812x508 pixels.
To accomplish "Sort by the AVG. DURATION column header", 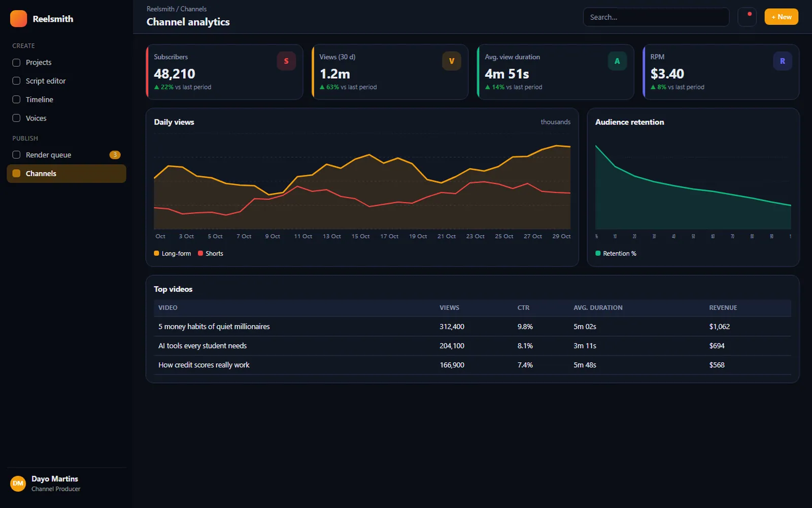I will pos(598,308).
